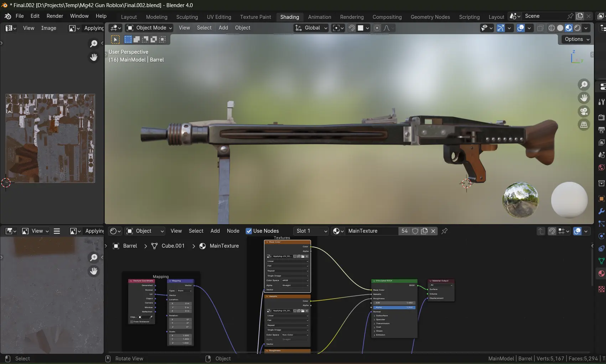Image resolution: width=606 pixels, height=364 pixels.
Task: Open the Material properties tab icon
Action: tap(601, 273)
